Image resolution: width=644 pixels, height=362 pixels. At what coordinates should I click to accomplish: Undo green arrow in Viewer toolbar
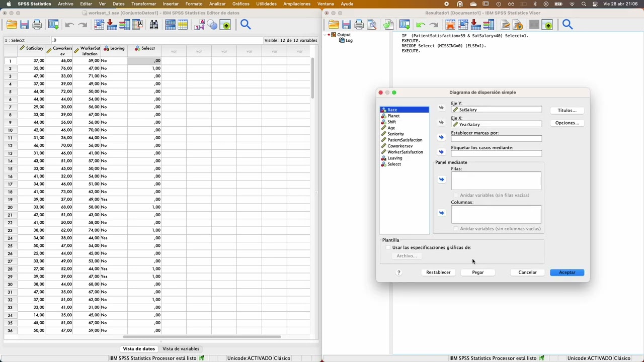tap(421, 25)
